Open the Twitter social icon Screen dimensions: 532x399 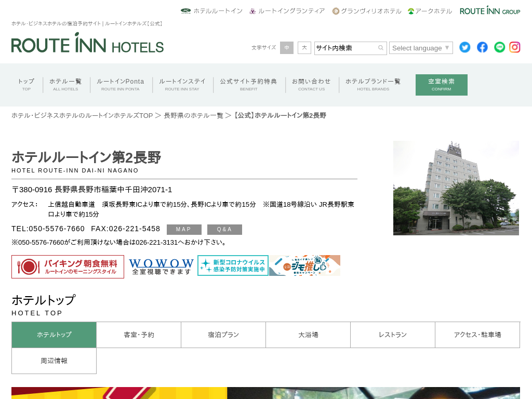coord(465,47)
